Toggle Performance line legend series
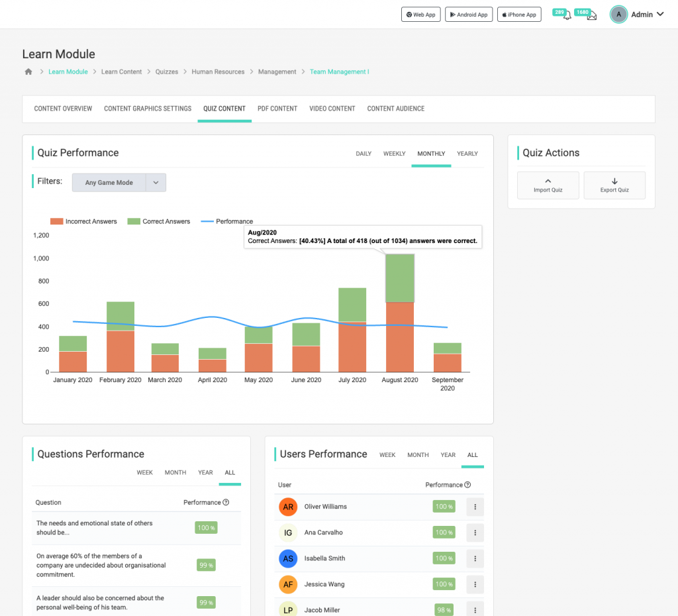 click(x=227, y=221)
